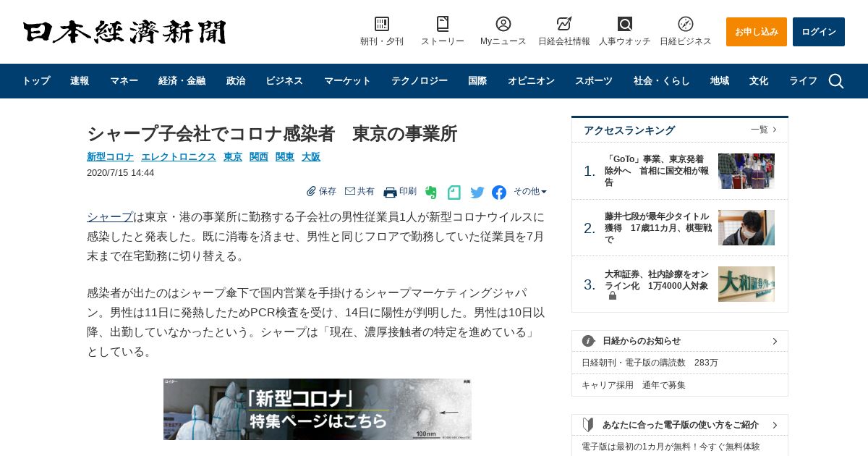Share the article on Twitter
The image size is (868, 456).
coord(477,193)
